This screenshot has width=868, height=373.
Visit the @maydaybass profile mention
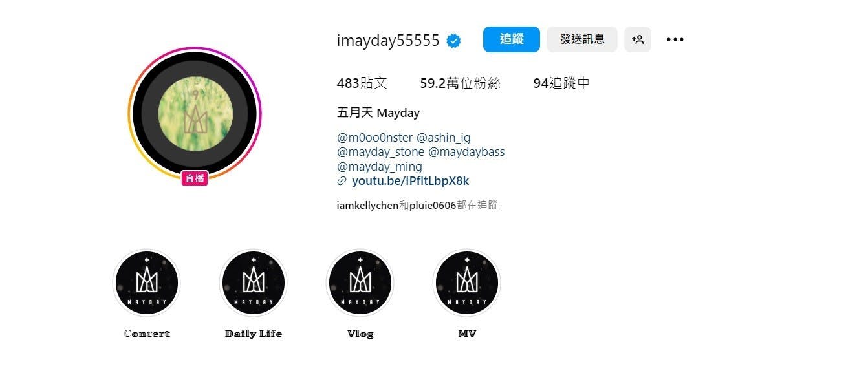(x=466, y=152)
